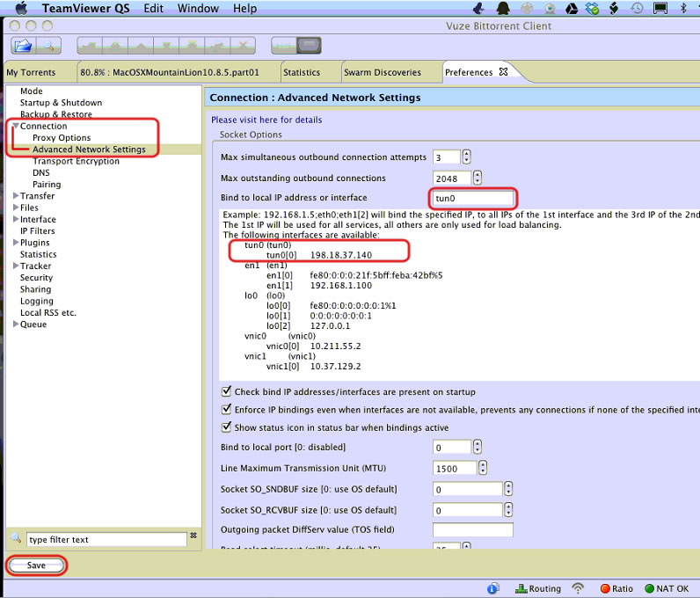The width and height of the screenshot is (700, 598).
Task: Select Transport Encryption in the tree
Action: coord(76,161)
